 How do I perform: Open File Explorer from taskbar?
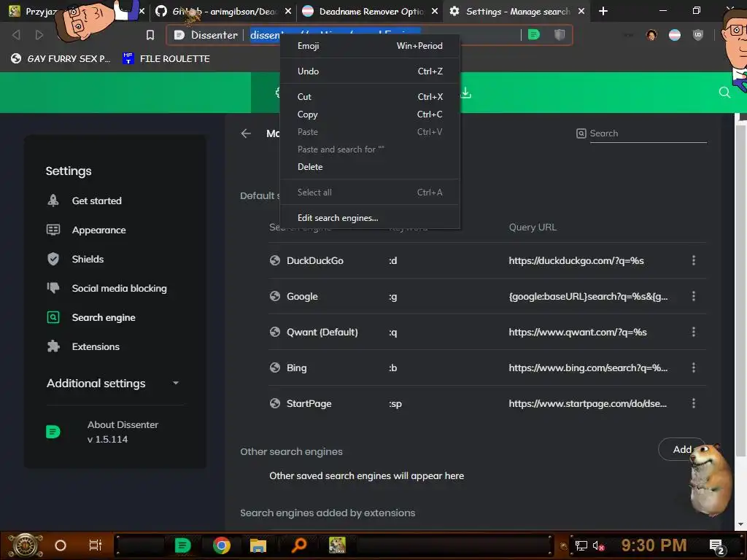tap(258, 545)
